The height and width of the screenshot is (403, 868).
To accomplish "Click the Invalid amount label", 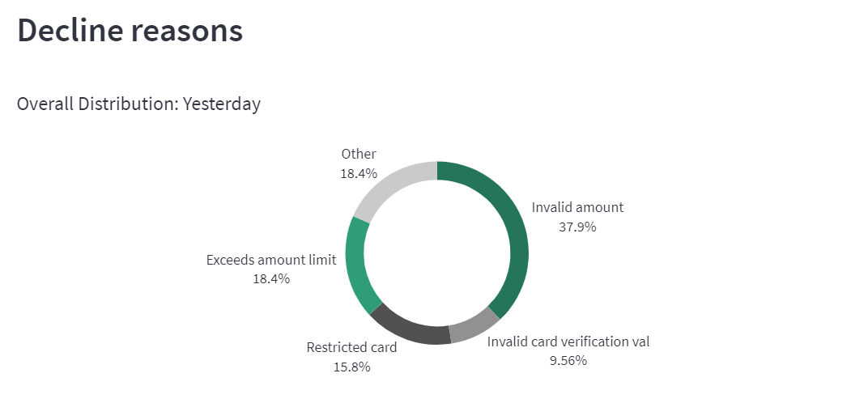I will [577, 208].
